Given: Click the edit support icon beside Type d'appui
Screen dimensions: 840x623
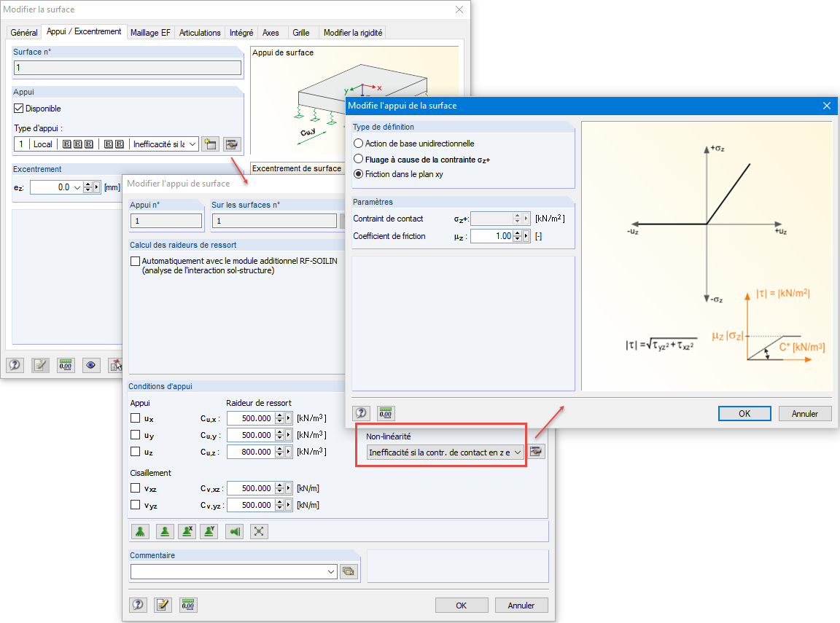Looking at the screenshot, I should (x=232, y=144).
